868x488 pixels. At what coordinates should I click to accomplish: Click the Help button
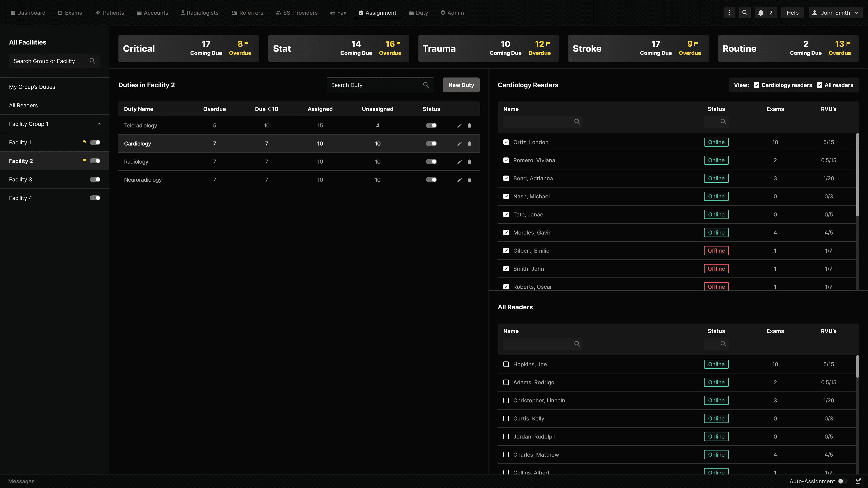(x=793, y=13)
